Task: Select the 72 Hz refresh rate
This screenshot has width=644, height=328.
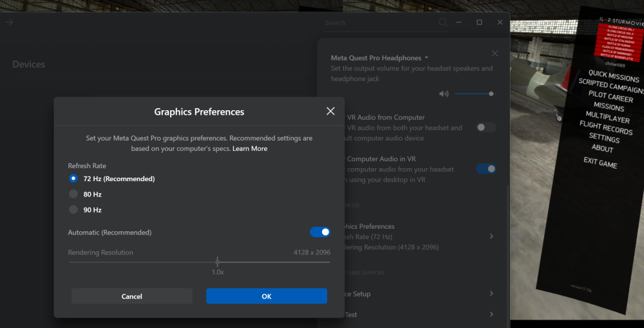Action: tap(73, 178)
